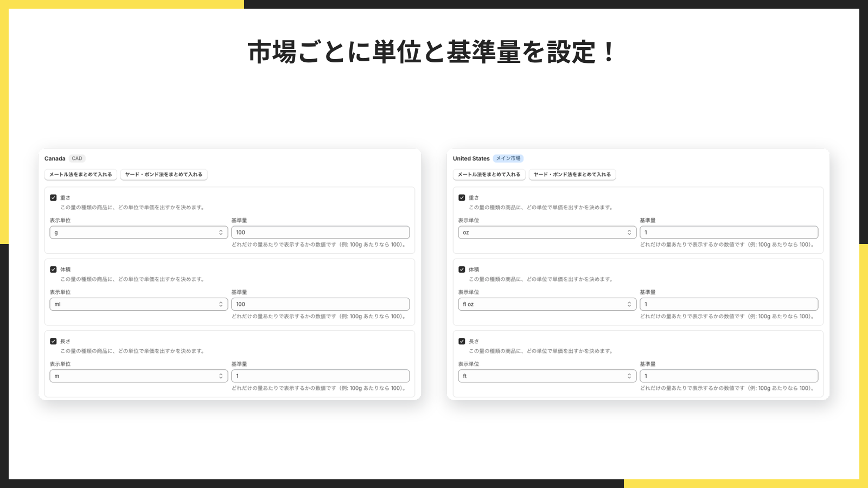Open the 'ml' unit dropdown for Canada
The height and width of the screenshot is (488, 868).
click(139, 304)
